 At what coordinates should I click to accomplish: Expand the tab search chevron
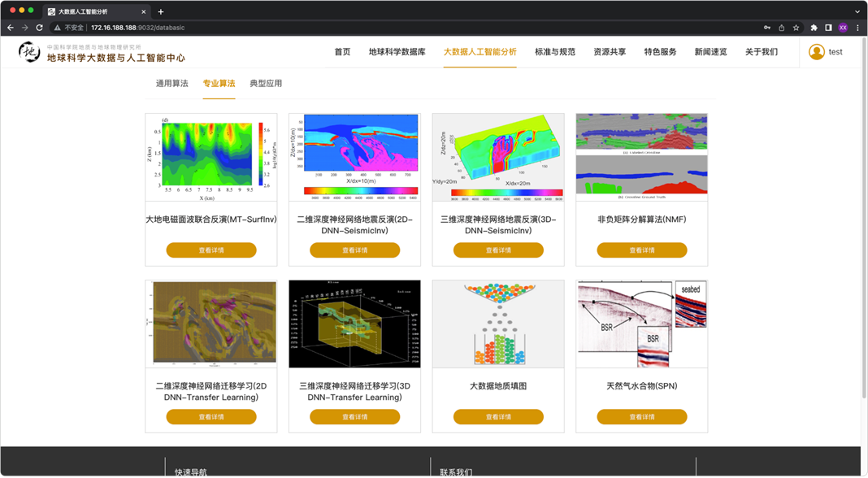pos(857,11)
